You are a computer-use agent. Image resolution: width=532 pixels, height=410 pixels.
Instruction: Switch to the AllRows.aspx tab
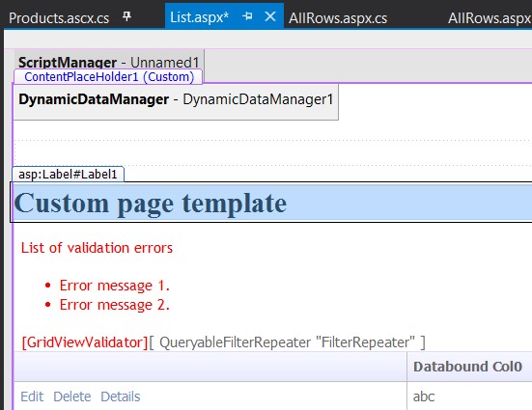click(x=490, y=18)
